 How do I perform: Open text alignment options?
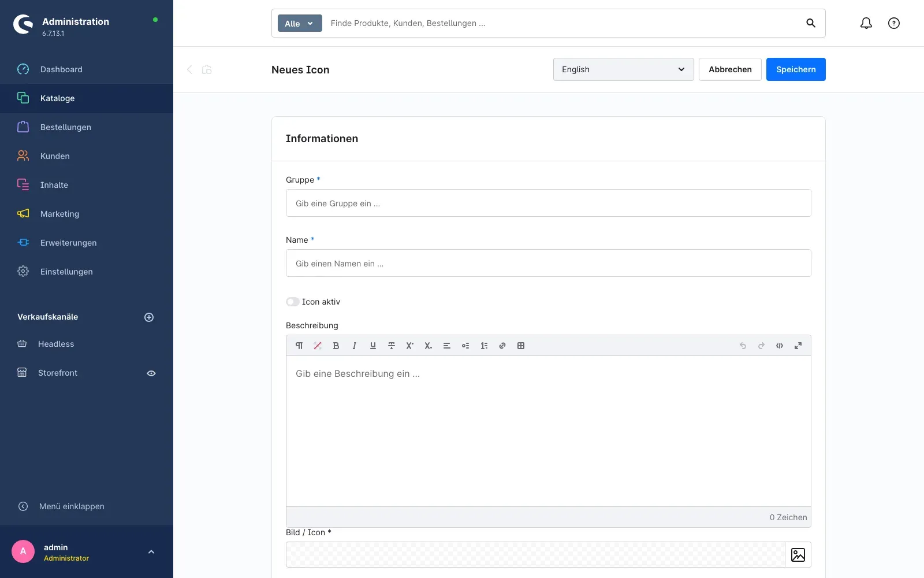point(447,346)
